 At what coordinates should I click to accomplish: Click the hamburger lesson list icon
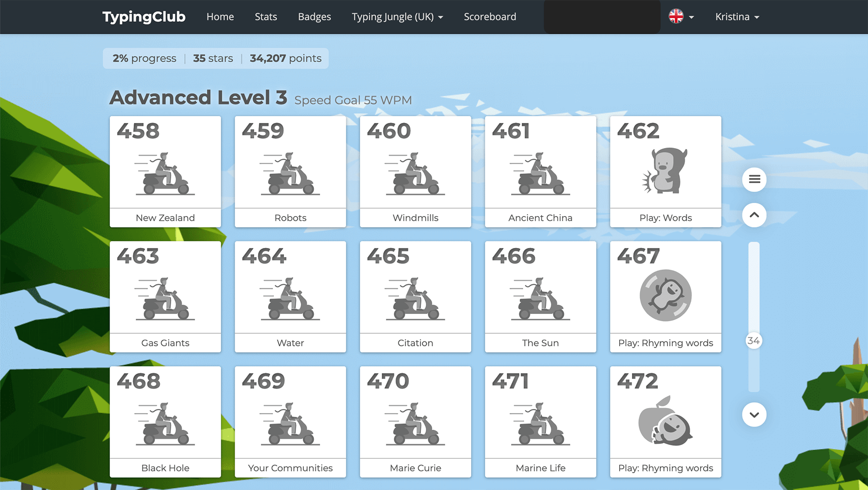(x=754, y=179)
